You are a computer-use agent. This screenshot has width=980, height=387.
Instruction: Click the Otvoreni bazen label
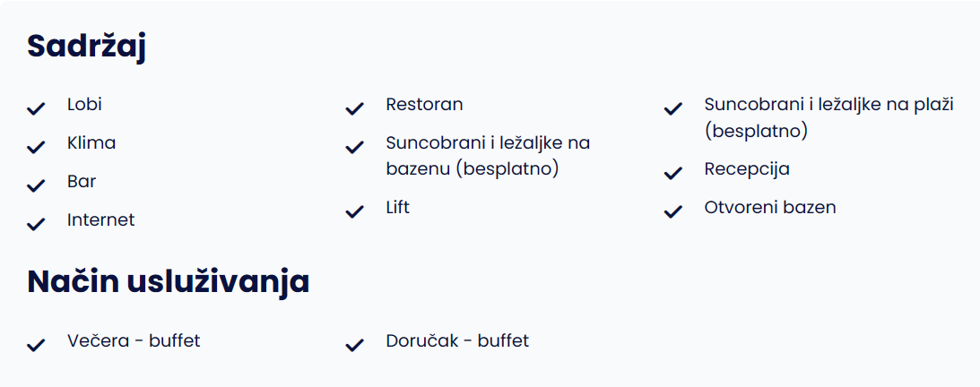click(x=770, y=207)
